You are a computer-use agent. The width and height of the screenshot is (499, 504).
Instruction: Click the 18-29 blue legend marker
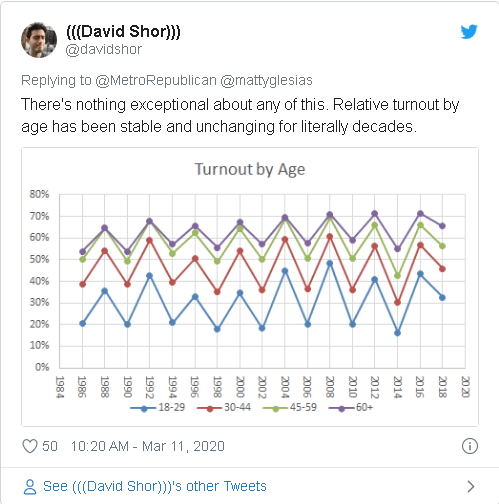point(144,408)
